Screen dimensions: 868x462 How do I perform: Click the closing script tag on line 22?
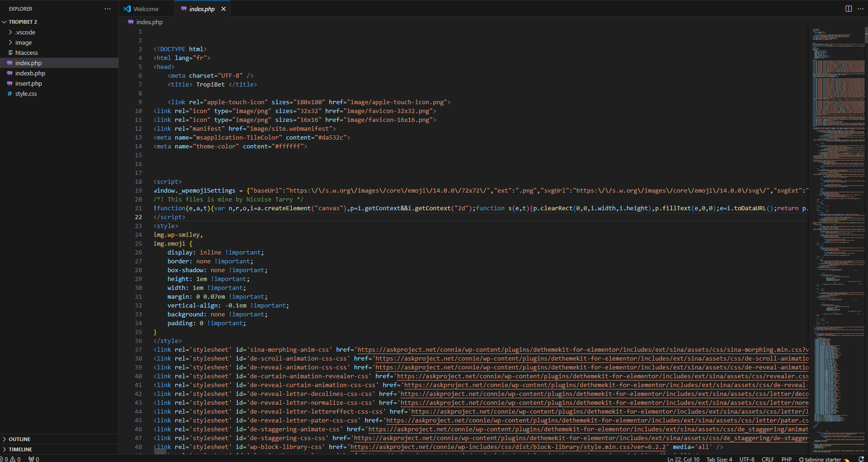click(170, 217)
